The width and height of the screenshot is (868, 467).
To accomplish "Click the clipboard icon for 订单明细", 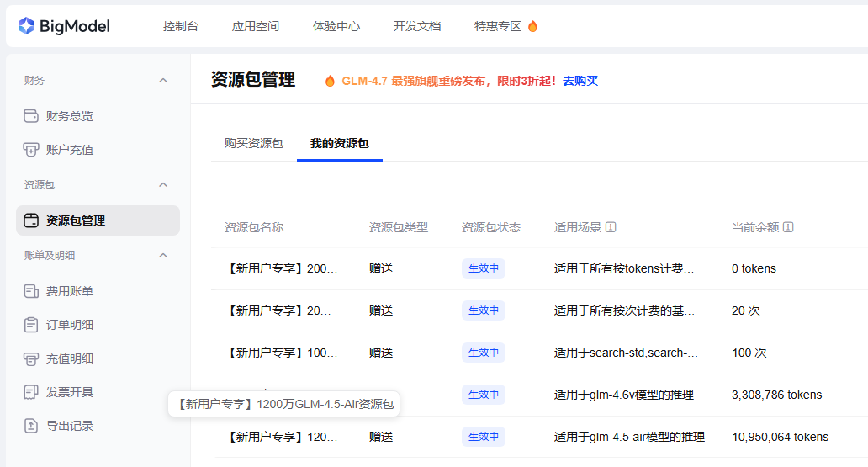I will click(31, 325).
